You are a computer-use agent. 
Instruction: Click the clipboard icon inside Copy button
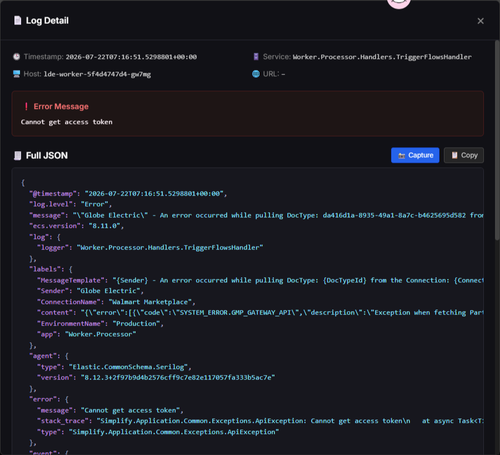[x=454, y=155]
